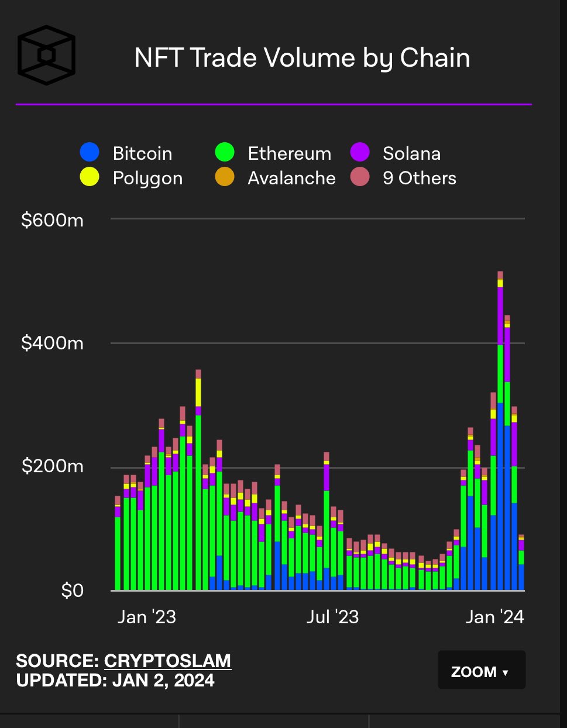Open the ZOOM dropdown menu
Viewport: 567px width, 728px height.
(482, 670)
